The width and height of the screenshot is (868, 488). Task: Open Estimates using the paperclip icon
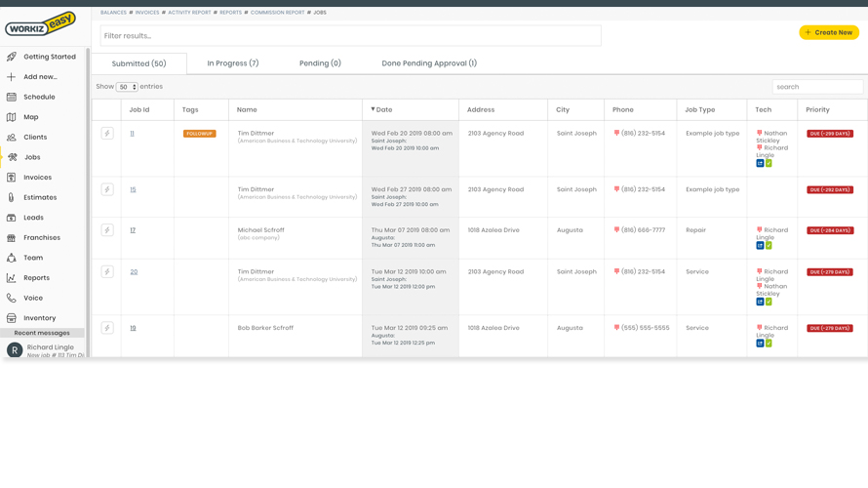[12, 197]
